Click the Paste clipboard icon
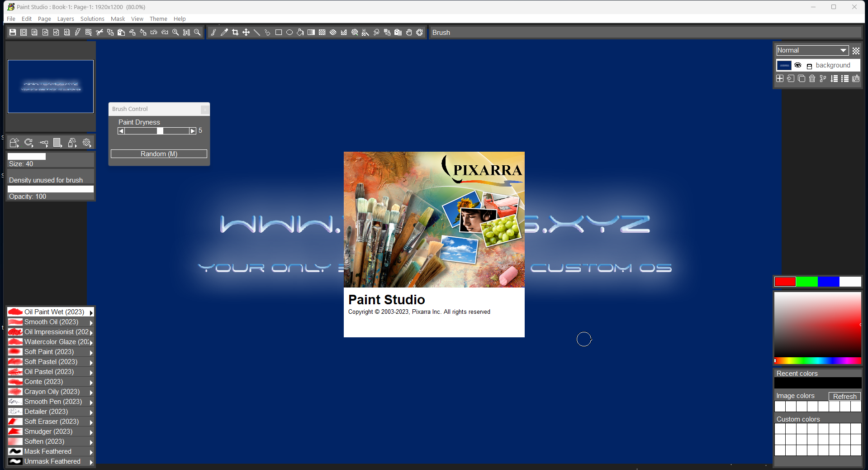This screenshot has width=868, height=470. click(121, 32)
